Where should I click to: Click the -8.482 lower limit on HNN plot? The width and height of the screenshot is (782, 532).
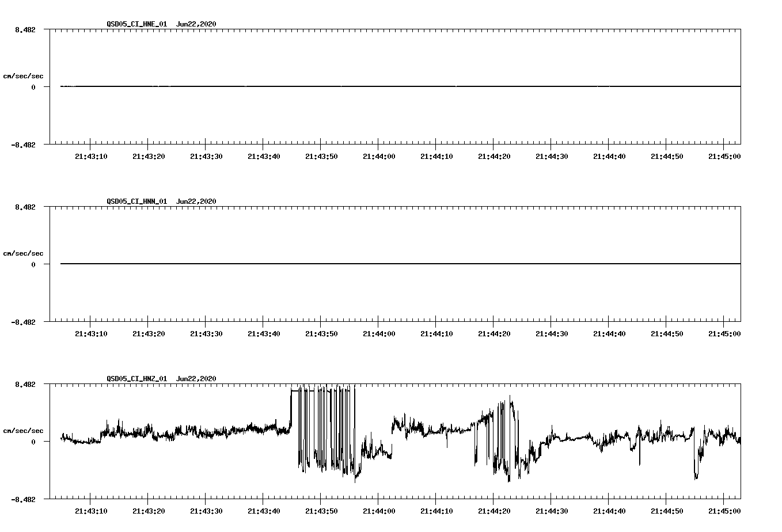[24, 322]
